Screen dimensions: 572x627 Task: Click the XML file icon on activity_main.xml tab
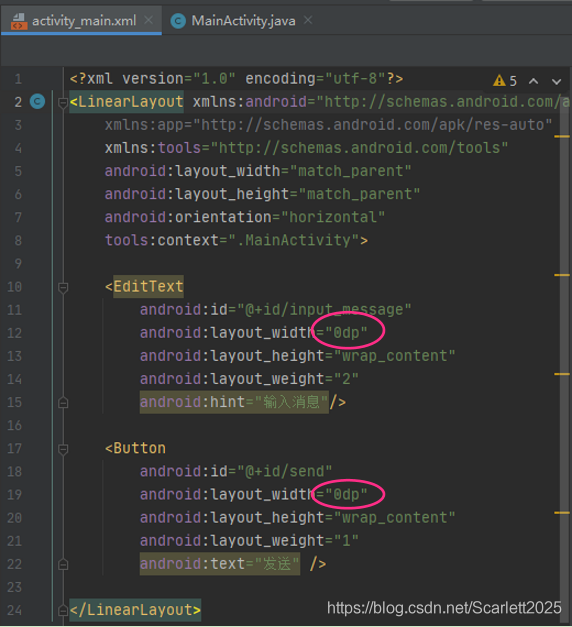click(18, 21)
